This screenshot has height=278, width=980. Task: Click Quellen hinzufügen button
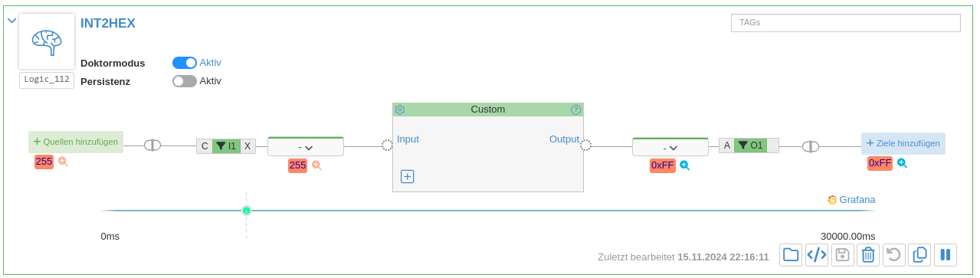click(76, 142)
